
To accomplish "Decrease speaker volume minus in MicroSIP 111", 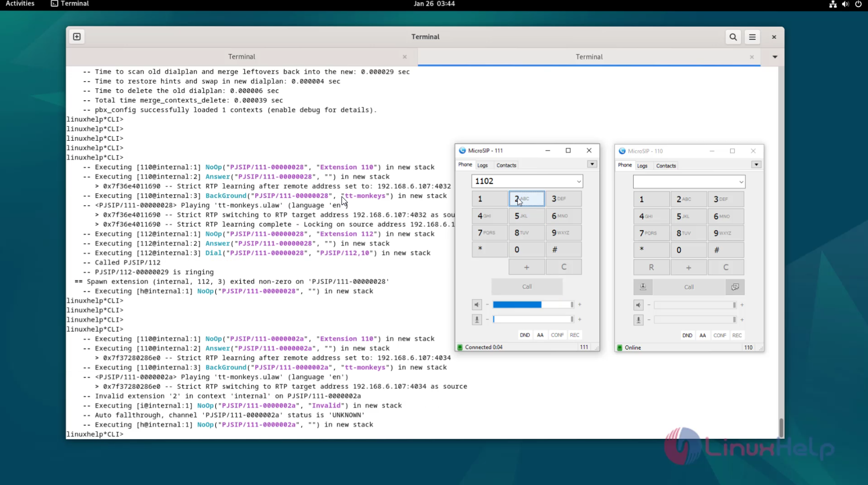I will click(x=487, y=305).
